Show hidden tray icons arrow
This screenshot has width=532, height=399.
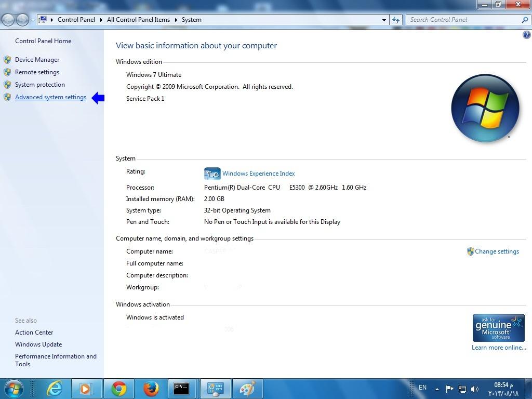point(437,389)
